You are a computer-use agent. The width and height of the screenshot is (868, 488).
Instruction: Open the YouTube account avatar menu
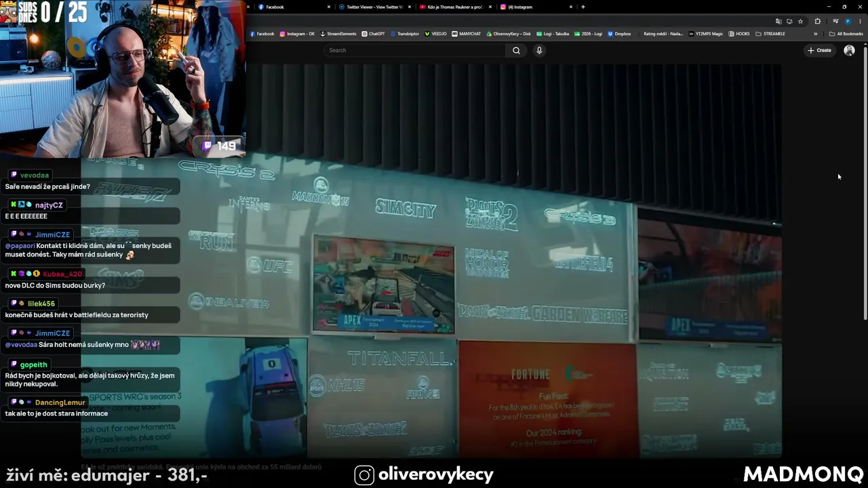(x=849, y=50)
